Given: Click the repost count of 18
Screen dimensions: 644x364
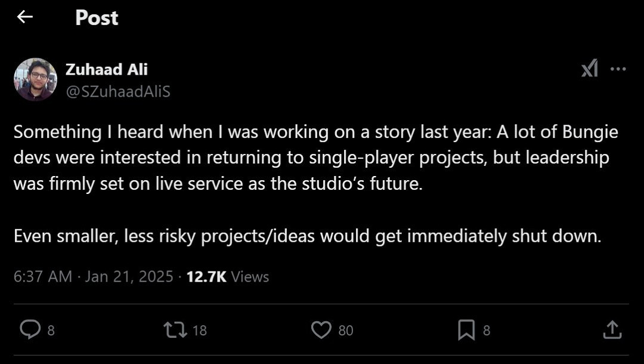Looking at the screenshot, I should [x=200, y=330].
